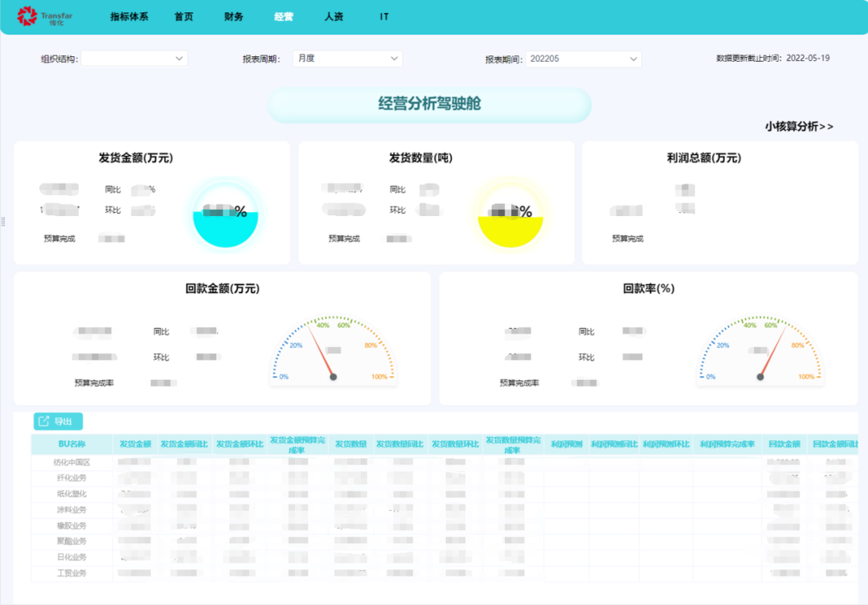Select the 橡胶业务 table row
The width and height of the screenshot is (868, 605).
click(x=444, y=525)
